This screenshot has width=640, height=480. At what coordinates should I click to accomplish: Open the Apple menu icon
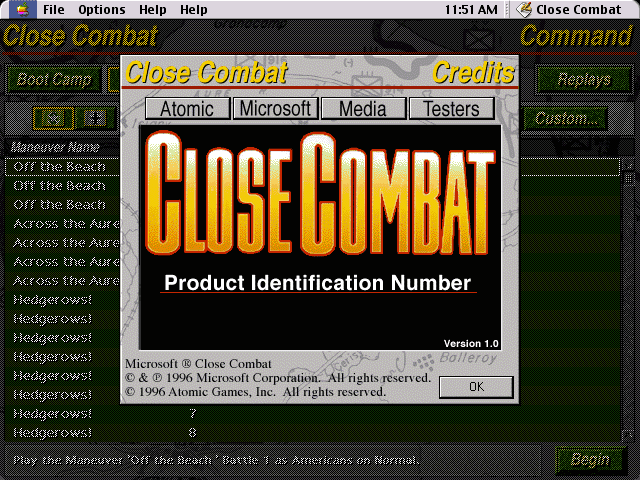coord(22,9)
